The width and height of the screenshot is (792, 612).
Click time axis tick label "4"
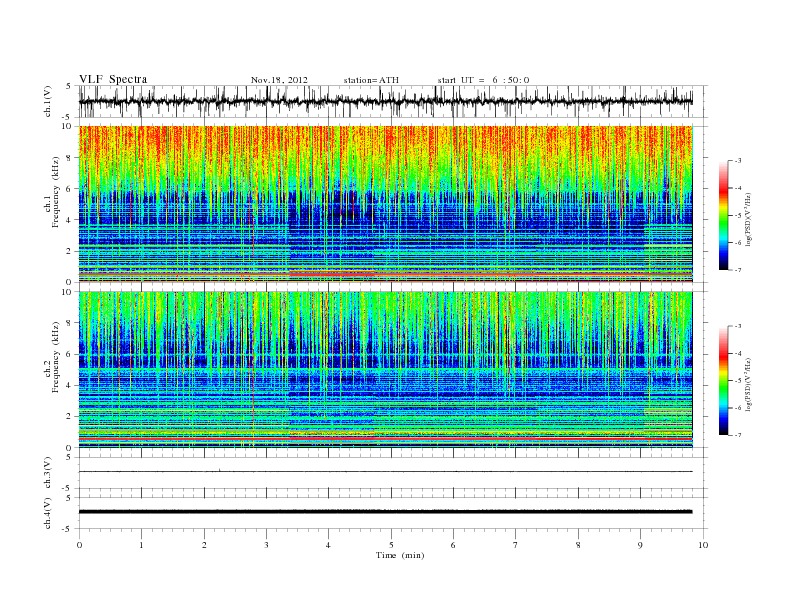click(329, 545)
